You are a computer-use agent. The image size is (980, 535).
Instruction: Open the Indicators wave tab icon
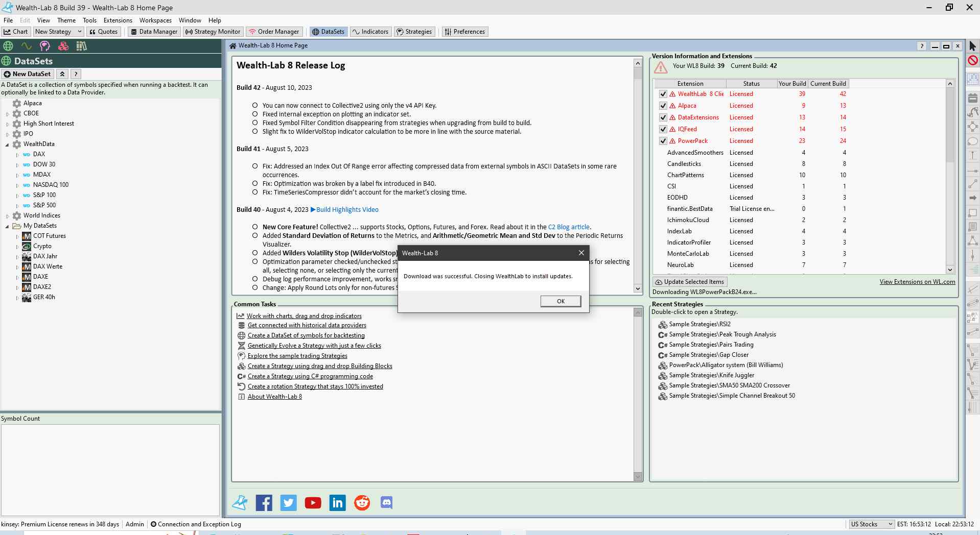click(27, 46)
